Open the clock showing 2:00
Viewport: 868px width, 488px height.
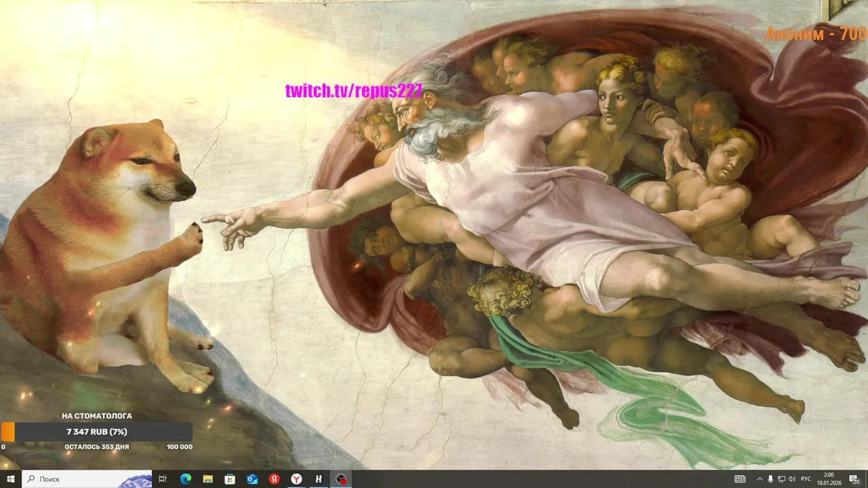click(x=829, y=479)
